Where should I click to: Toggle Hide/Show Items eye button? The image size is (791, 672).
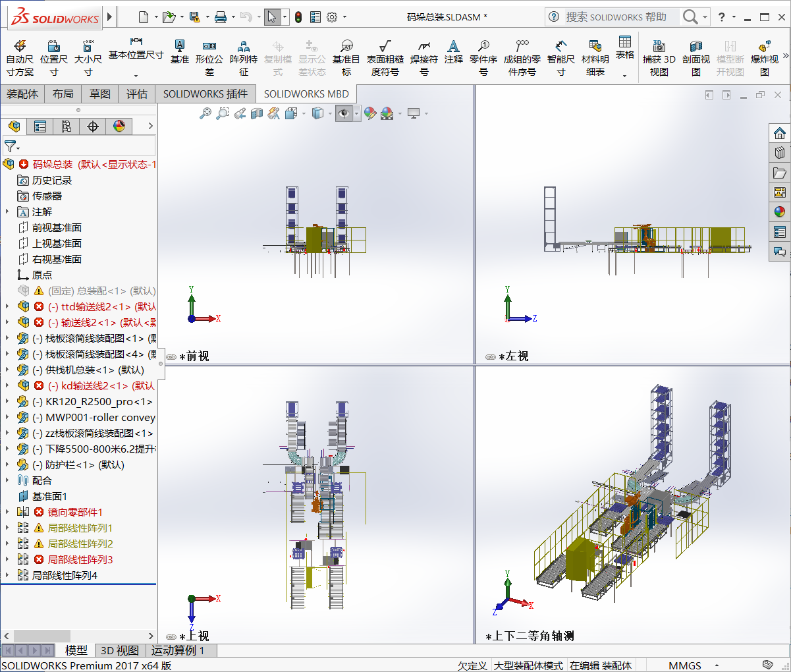tap(344, 113)
